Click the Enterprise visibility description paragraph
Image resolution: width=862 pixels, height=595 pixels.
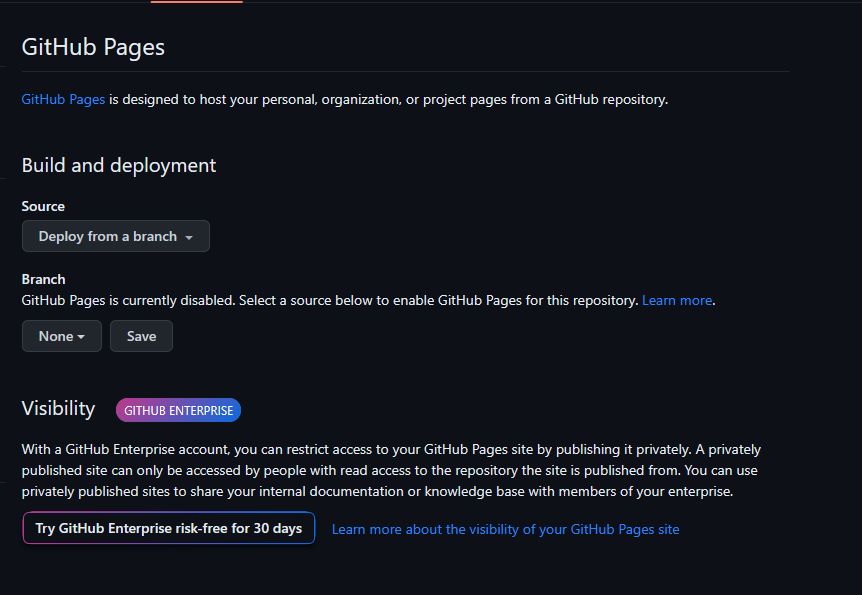[x=390, y=471]
